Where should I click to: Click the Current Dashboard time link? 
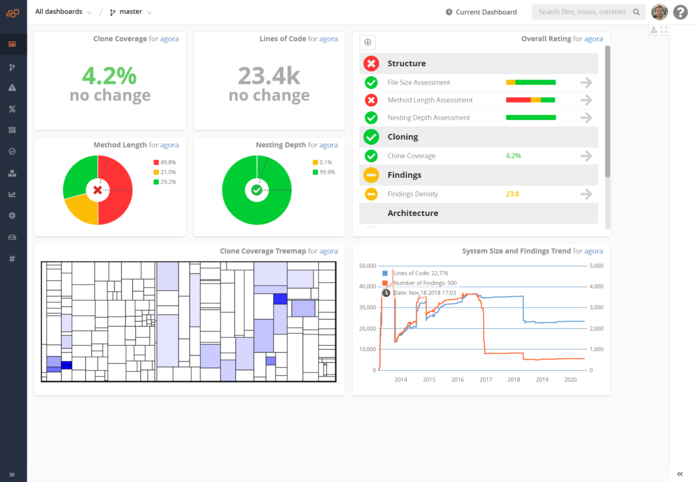click(481, 12)
